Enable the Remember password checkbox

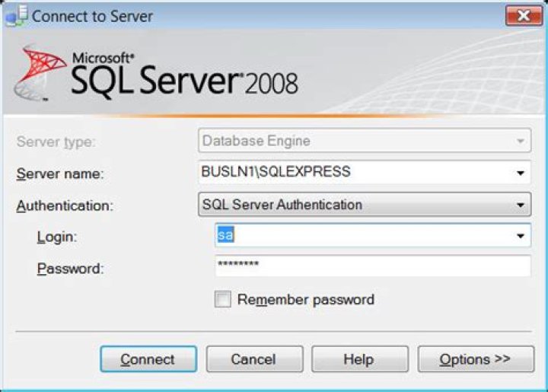coord(223,300)
